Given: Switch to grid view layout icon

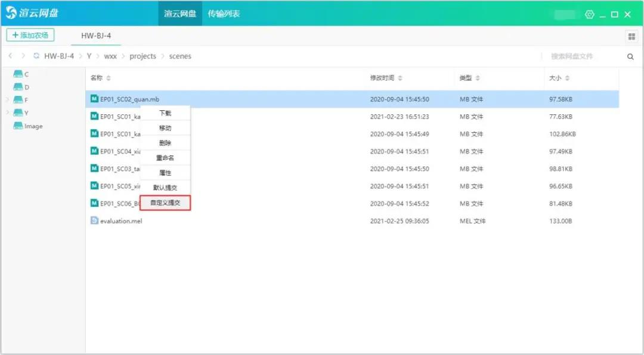Looking at the screenshot, I should click(x=631, y=36).
